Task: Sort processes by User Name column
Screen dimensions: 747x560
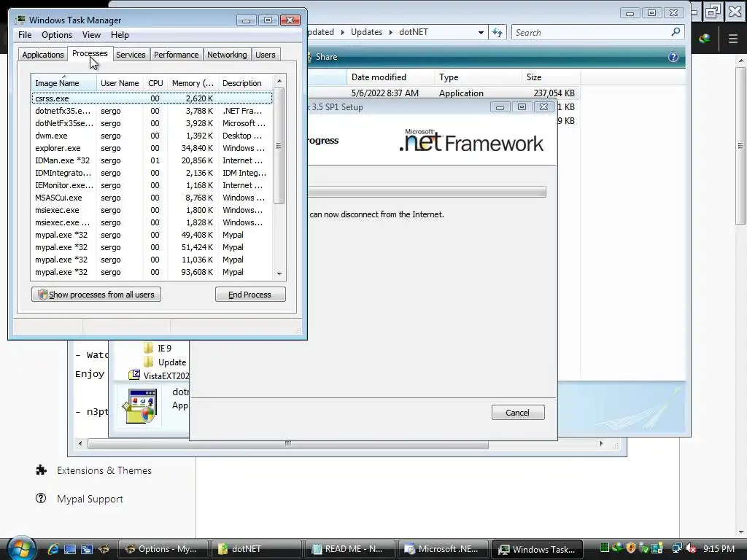Action: 120,83
